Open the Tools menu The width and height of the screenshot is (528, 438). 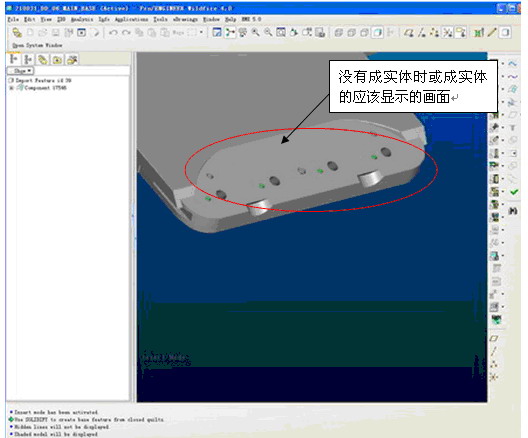coord(160,19)
